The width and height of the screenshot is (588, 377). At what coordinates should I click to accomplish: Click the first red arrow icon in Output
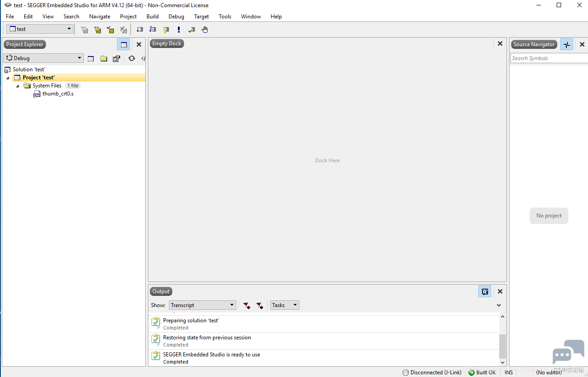coord(246,305)
